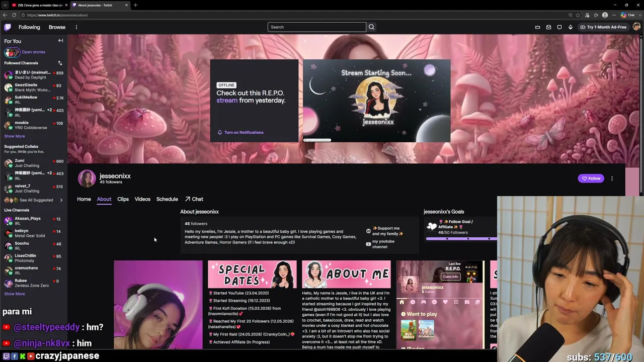The height and width of the screenshot is (362, 644).
Task: Open bellxyn live channel
Action: point(34,233)
